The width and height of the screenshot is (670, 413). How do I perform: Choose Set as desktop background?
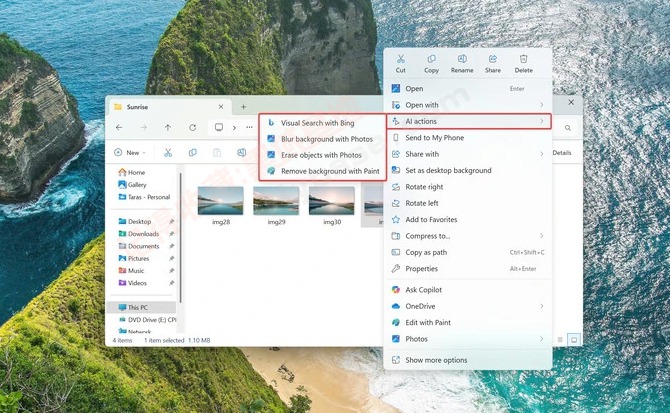(448, 170)
